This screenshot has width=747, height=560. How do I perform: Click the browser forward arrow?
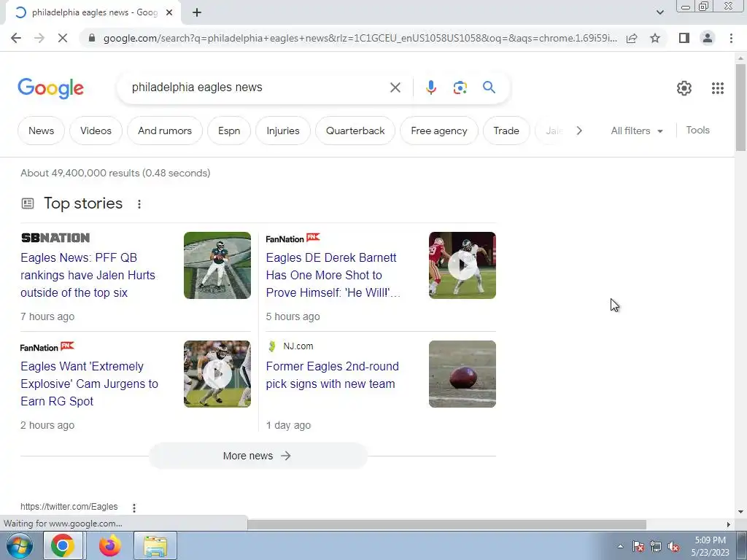(39, 38)
